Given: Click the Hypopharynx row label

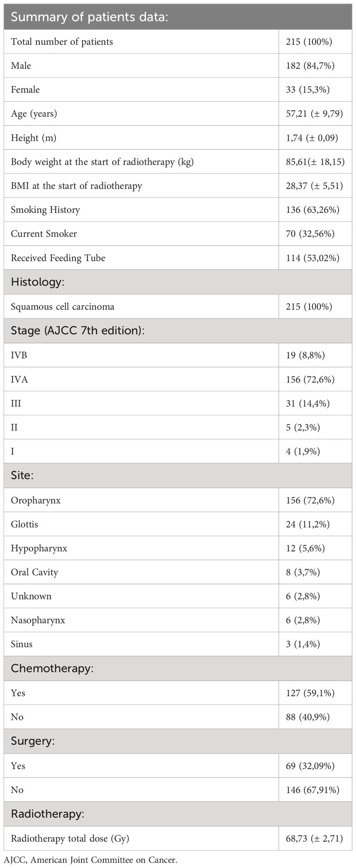Looking at the screenshot, I should [39, 548].
